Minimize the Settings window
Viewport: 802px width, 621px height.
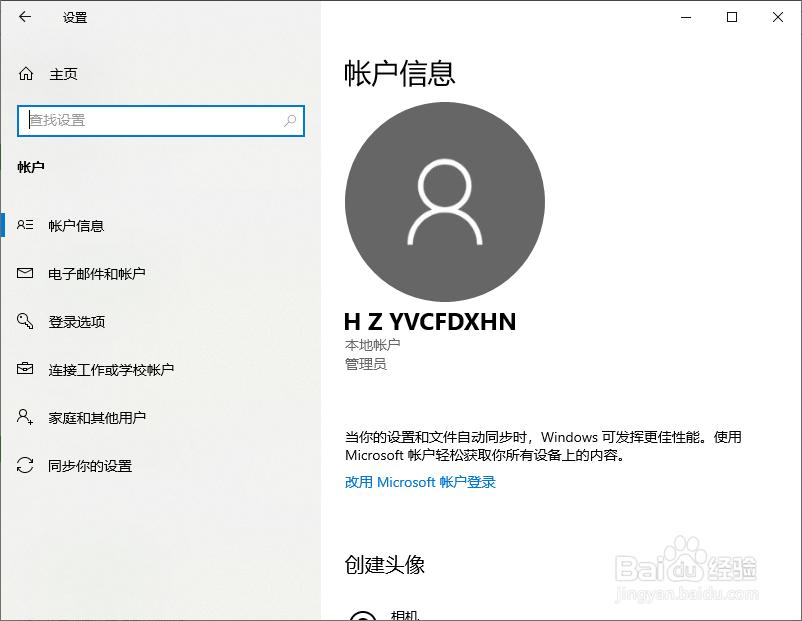[685, 17]
